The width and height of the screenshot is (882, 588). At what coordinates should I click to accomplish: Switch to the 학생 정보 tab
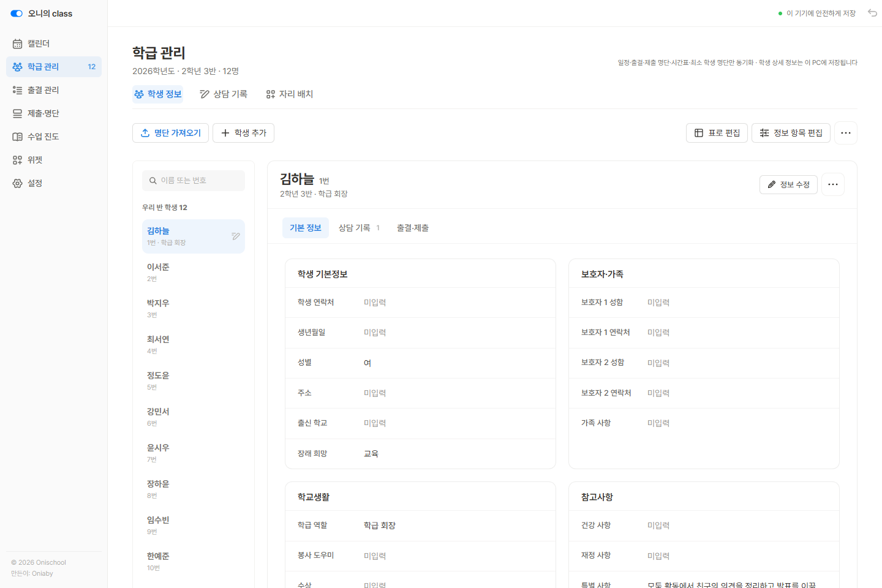pyautogui.click(x=158, y=94)
